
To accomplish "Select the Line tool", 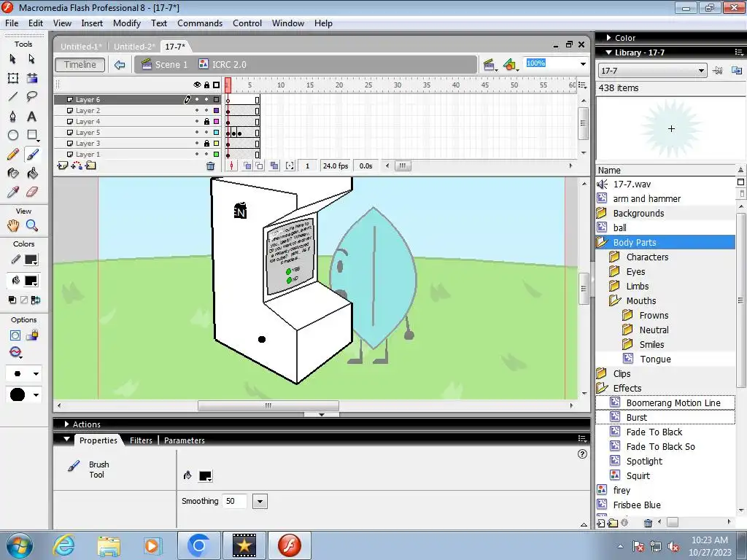I will click(x=13, y=97).
